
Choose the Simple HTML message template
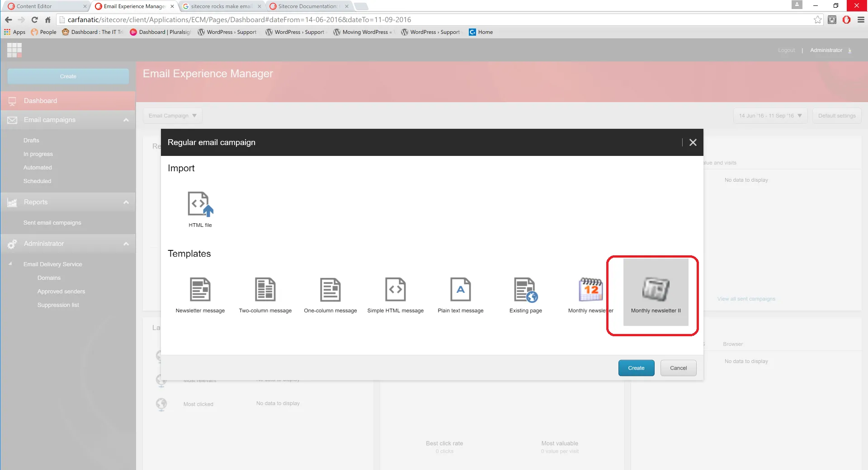396,295
